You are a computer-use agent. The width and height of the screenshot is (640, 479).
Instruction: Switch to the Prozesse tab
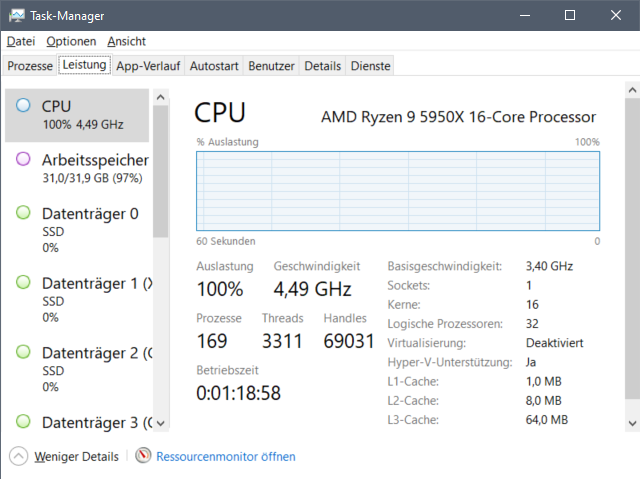[30, 66]
